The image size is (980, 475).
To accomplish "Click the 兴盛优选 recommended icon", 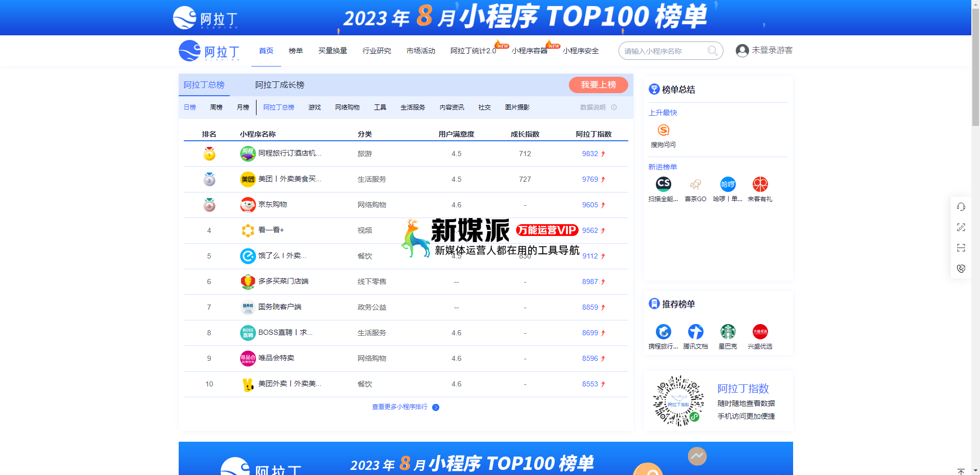I will click(x=760, y=332).
